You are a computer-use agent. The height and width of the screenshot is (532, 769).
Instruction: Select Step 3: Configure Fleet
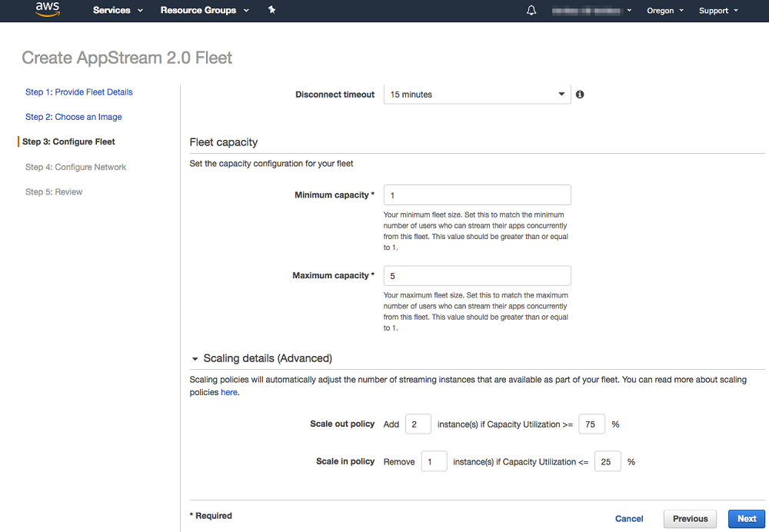pyautogui.click(x=68, y=141)
